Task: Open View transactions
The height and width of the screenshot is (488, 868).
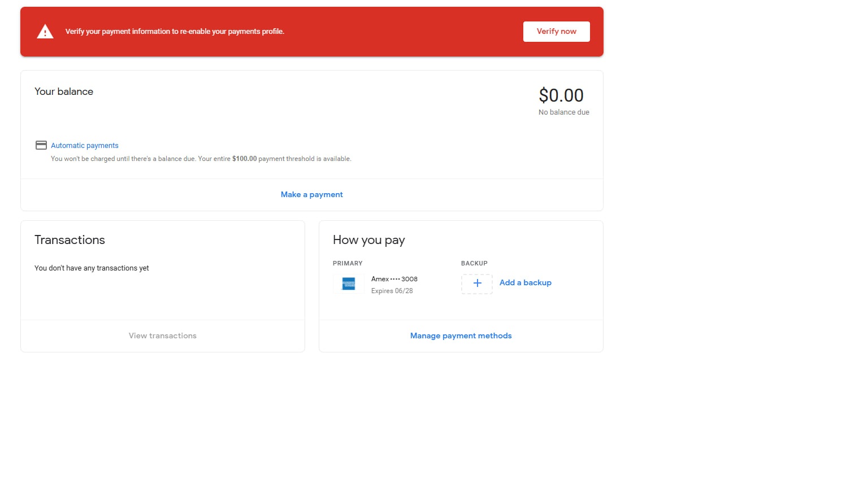Action: 163,335
